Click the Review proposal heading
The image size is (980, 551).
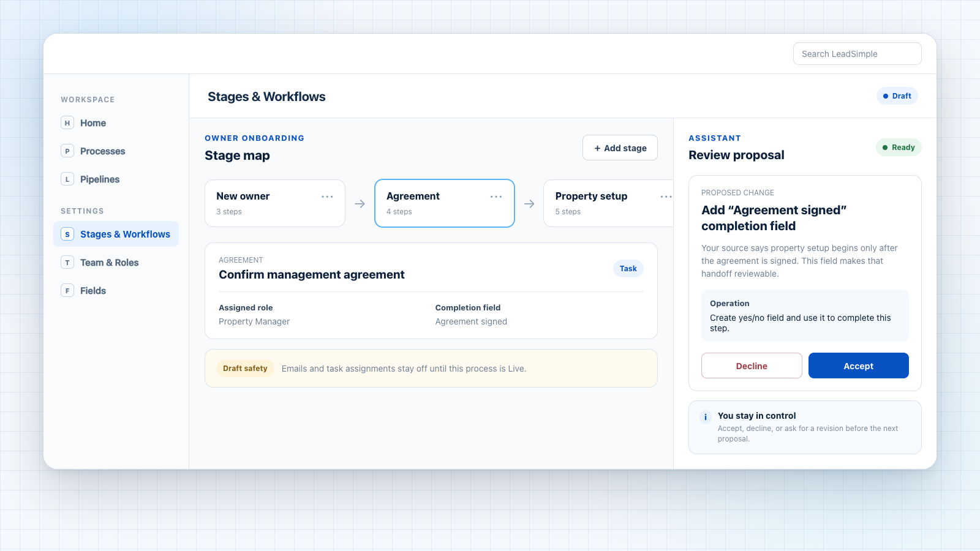[736, 155]
